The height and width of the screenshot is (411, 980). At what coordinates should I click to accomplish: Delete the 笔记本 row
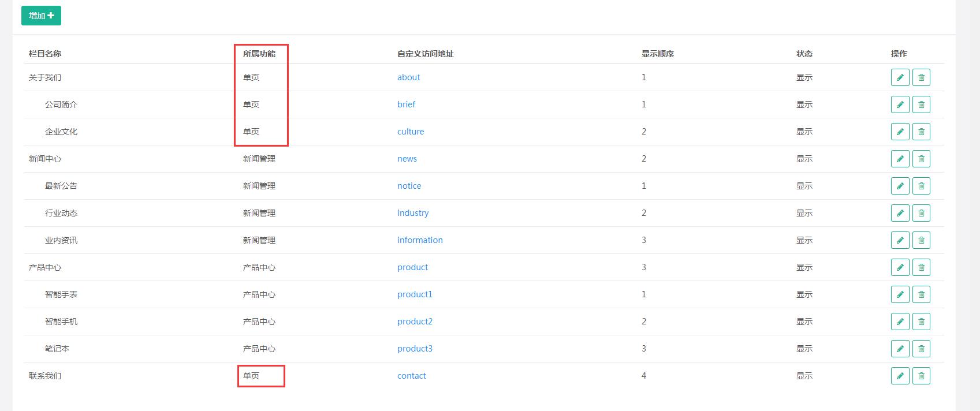921,349
